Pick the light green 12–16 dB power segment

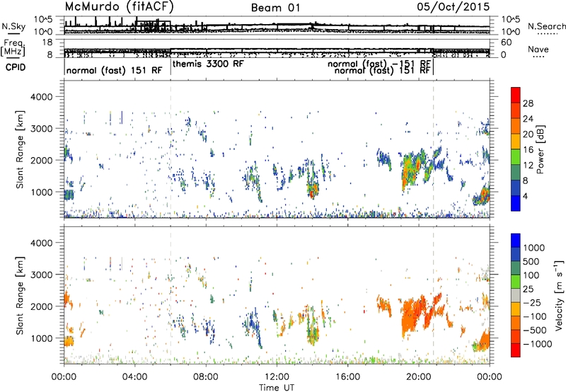516,156
